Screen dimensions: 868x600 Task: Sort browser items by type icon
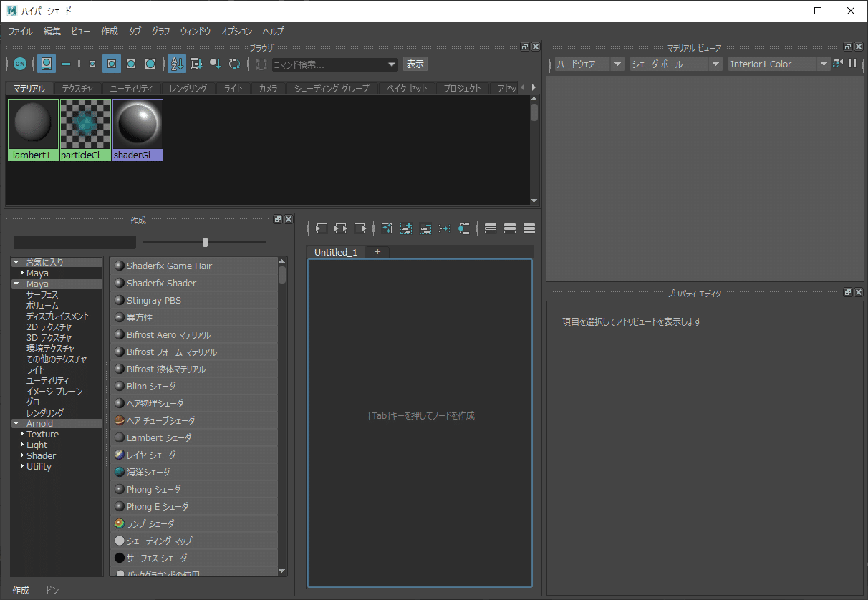tap(196, 64)
